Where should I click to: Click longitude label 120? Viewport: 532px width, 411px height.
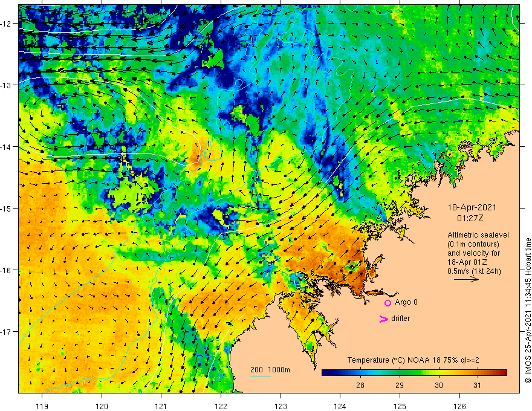[x=102, y=406]
